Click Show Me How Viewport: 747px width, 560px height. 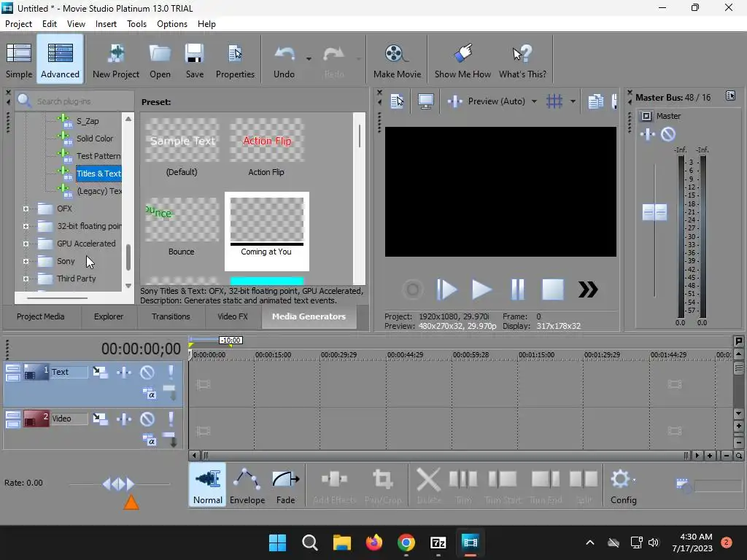[462, 60]
